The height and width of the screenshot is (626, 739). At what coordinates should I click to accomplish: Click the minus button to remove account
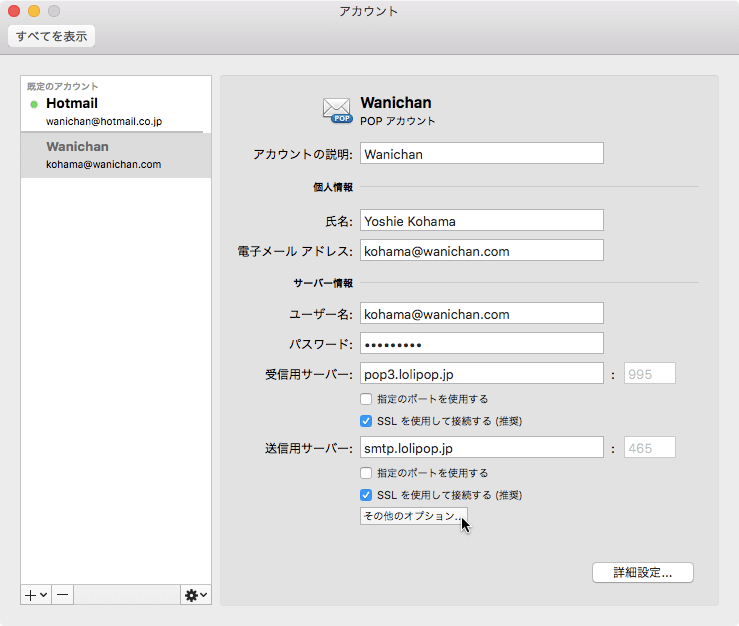click(62, 594)
